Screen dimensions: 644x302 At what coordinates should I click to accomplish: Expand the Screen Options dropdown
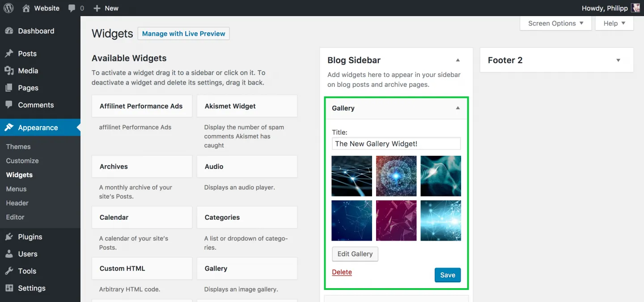point(555,23)
